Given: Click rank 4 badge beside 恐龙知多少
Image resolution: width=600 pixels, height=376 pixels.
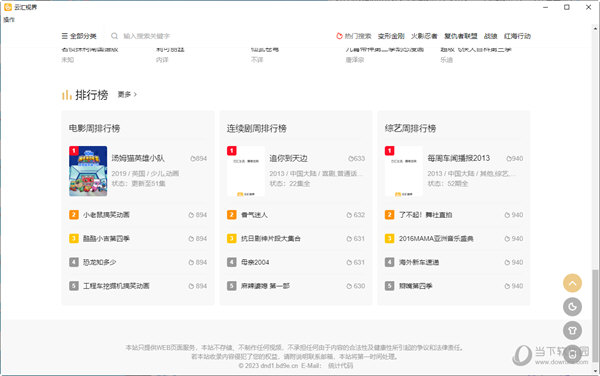Looking at the screenshot, I should point(74,262).
